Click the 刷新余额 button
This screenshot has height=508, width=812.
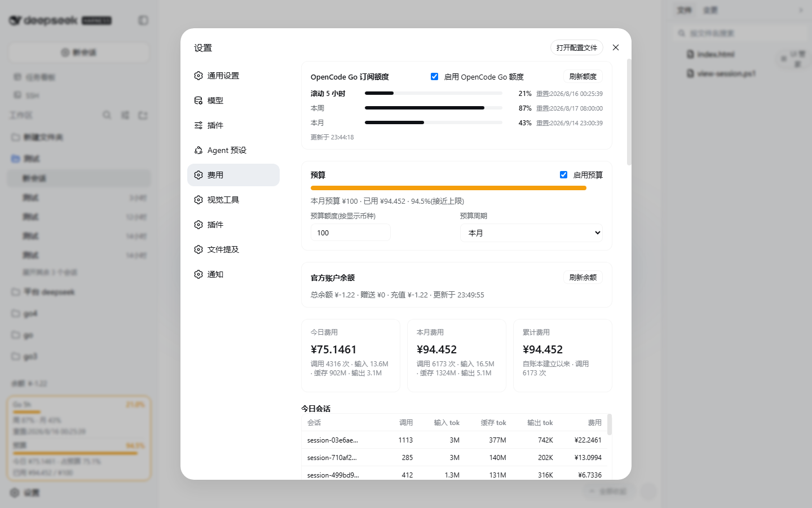click(583, 277)
